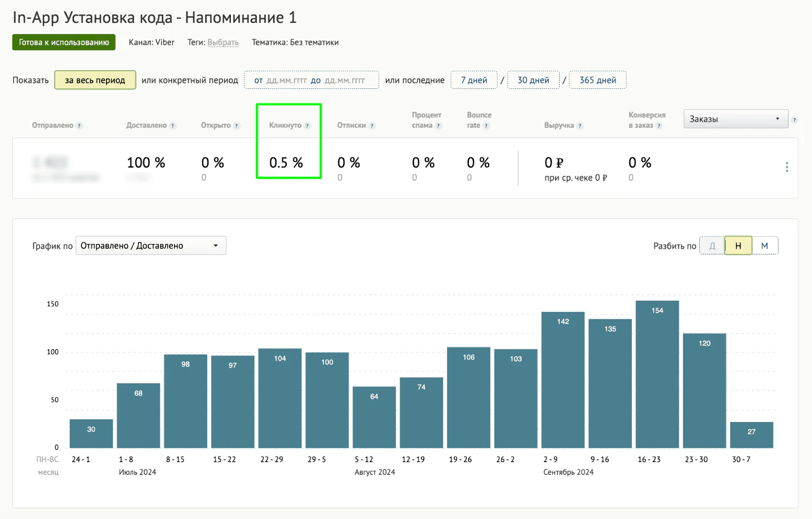812x519 pixels.
Task: Split chart by day (Д)
Action: (712, 246)
